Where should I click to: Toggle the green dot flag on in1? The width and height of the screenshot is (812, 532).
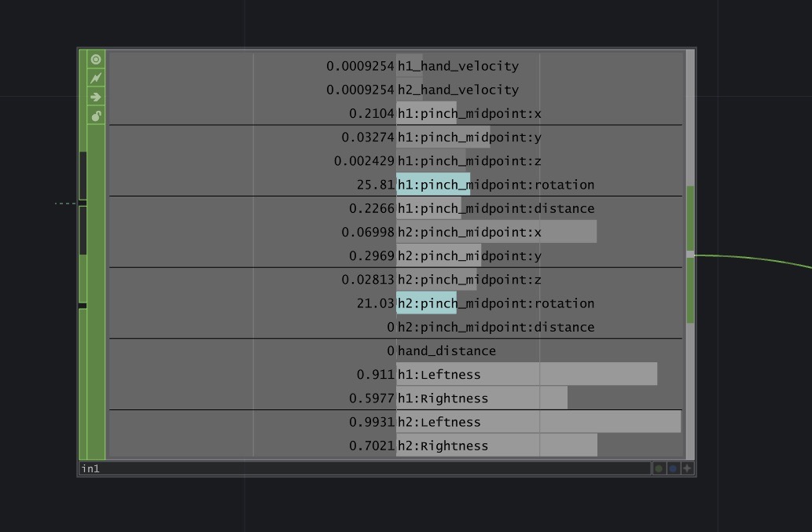click(x=659, y=468)
